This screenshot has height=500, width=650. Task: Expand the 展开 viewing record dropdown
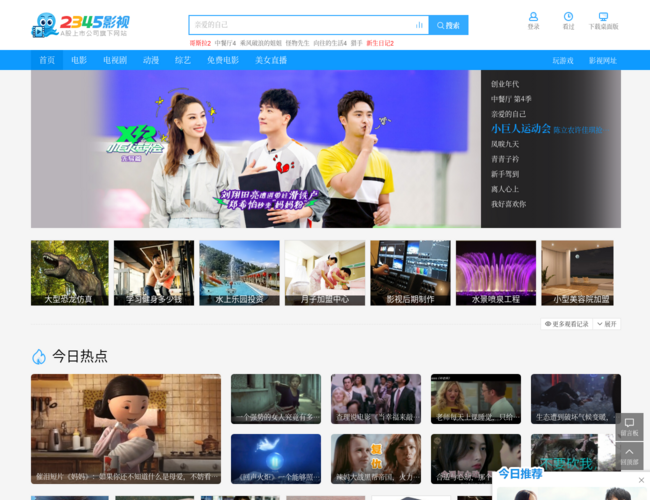pos(606,324)
